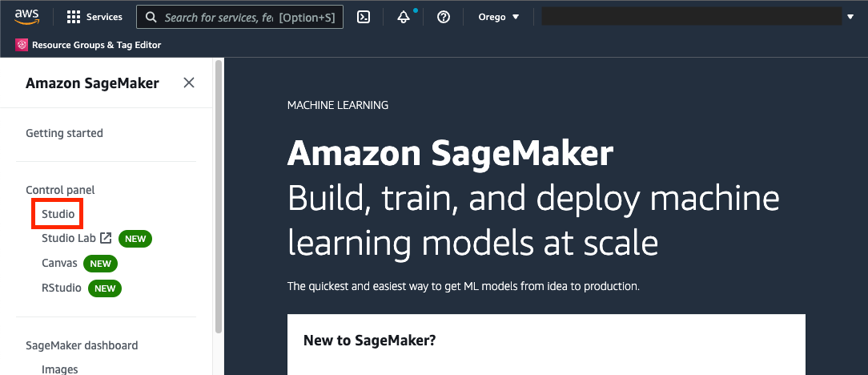The image size is (868, 375).
Task: Click the Studio Lab external link icon
Action: click(106, 238)
